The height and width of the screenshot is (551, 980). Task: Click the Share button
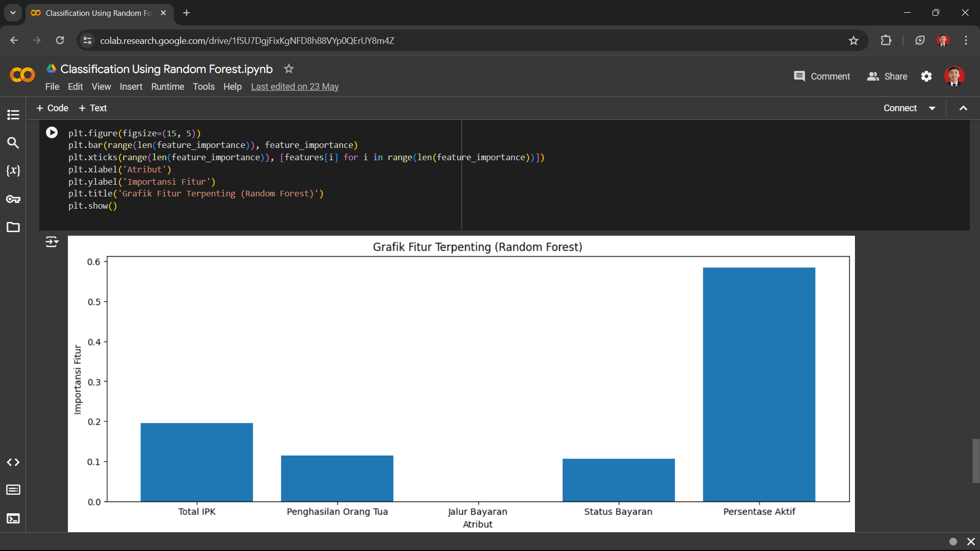(887, 77)
